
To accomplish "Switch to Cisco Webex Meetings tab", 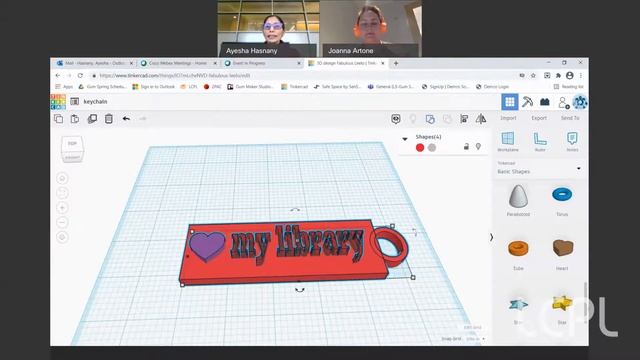I will coord(178,63).
